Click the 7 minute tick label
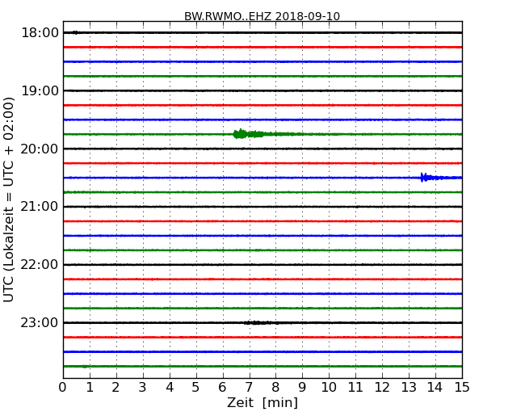Viewport: 525px width, 420px height. (249, 387)
